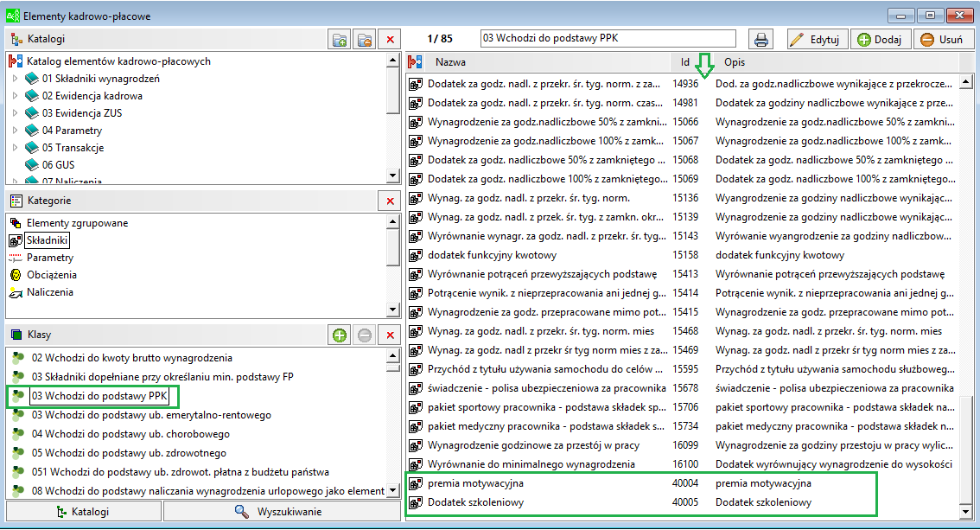Screen dimensions: 980x530
Task: Close the Kategorie panel with red X
Action: tap(390, 201)
